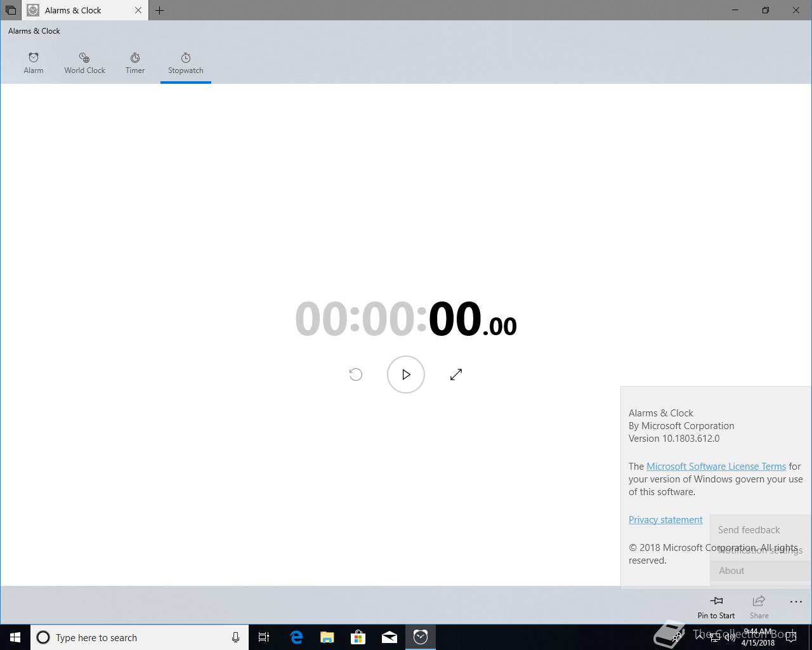Screen dimensions: 812x650
Task: Open Microsoft Store from the taskbar
Action: pyautogui.click(x=358, y=637)
